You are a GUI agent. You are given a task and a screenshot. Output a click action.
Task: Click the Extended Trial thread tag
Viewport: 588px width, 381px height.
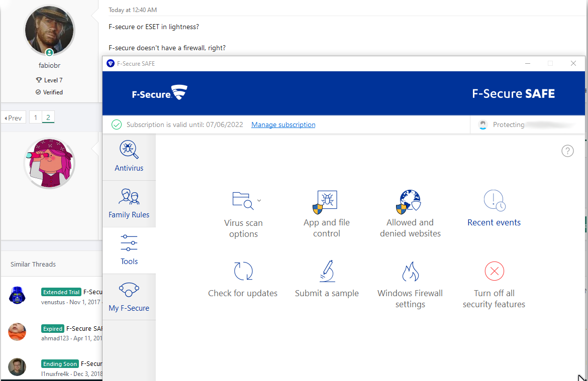click(61, 292)
